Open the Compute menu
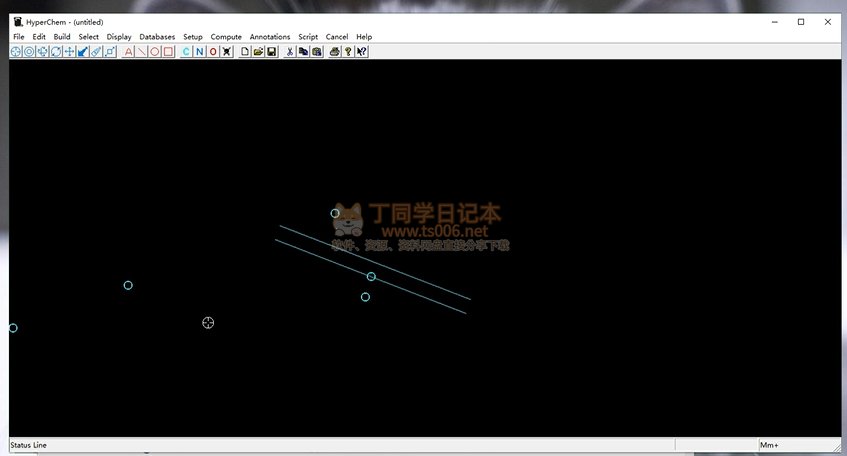 click(x=226, y=37)
